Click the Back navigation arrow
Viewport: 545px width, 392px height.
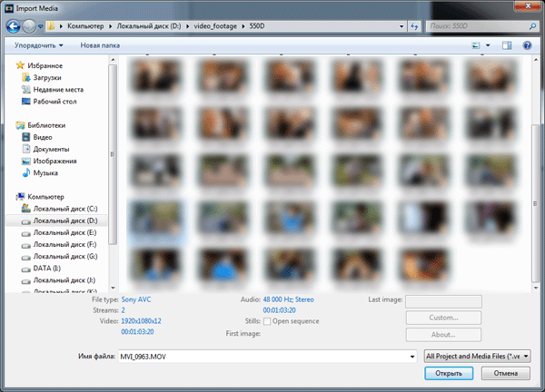point(14,27)
